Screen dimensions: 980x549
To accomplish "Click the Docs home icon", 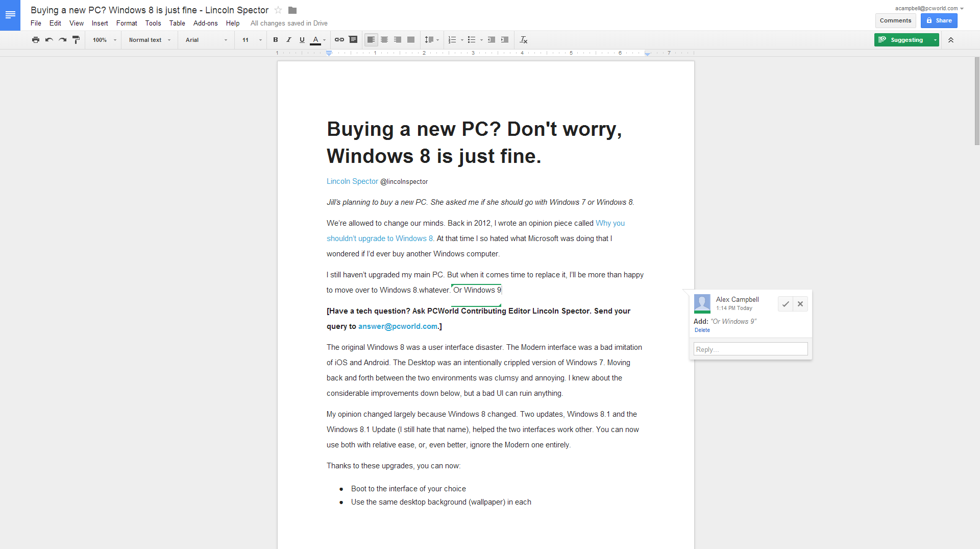I will [10, 15].
